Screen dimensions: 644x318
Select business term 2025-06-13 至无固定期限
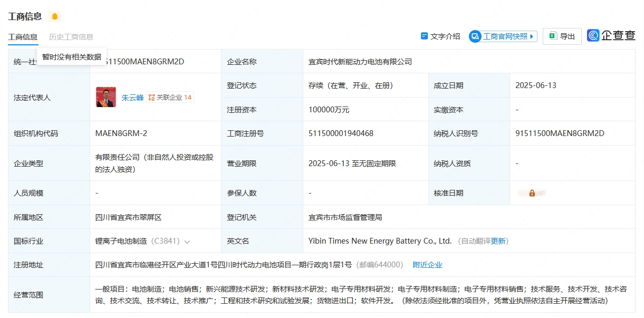click(352, 163)
